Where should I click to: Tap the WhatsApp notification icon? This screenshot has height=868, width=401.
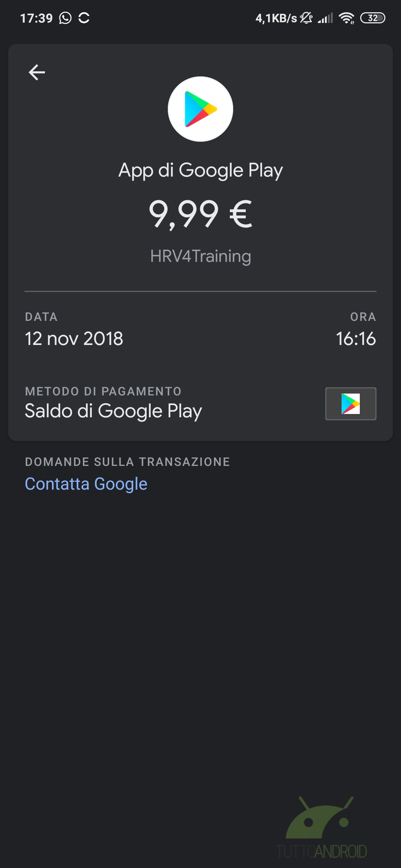[65, 18]
